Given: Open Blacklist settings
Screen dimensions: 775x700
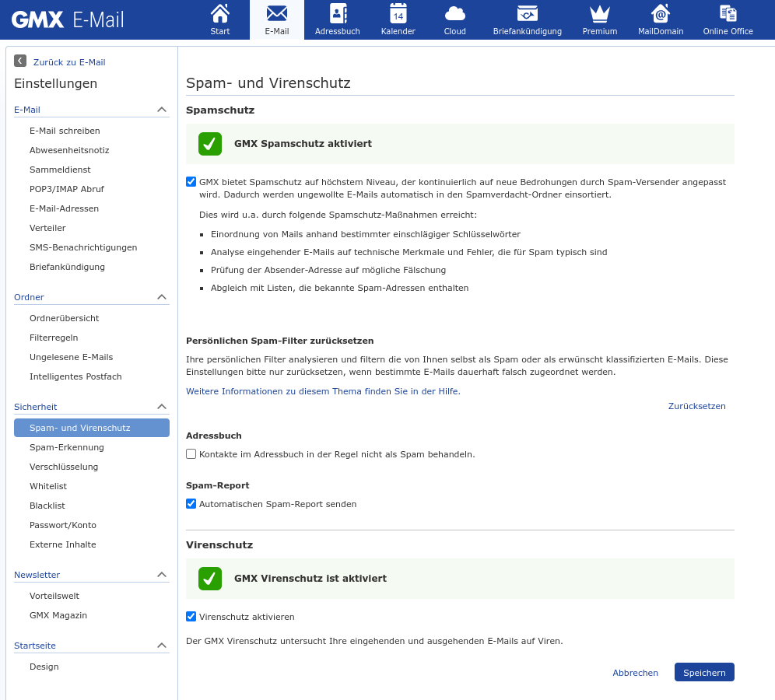Looking at the screenshot, I should (47, 506).
